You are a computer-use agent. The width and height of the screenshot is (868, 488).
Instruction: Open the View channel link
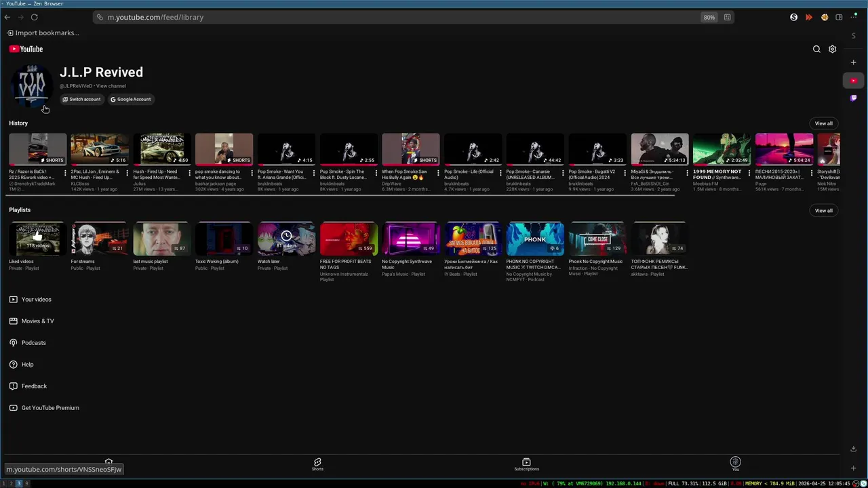coord(111,86)
